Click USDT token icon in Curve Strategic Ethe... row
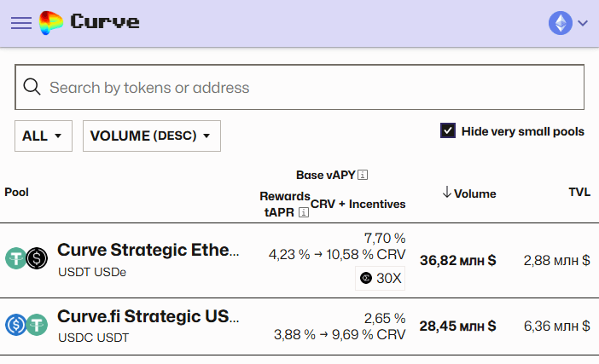The image size is (599, 364). pos(15,258)
